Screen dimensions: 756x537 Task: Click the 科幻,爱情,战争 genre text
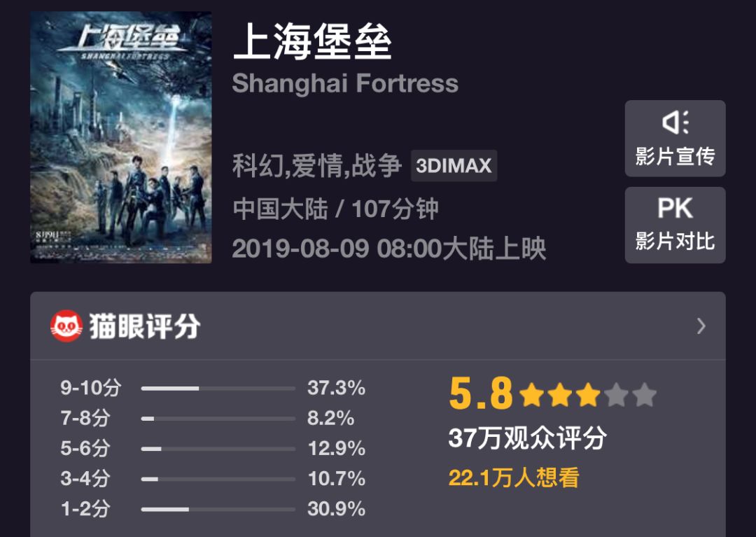pyautogui.click(x=316, y=166)
